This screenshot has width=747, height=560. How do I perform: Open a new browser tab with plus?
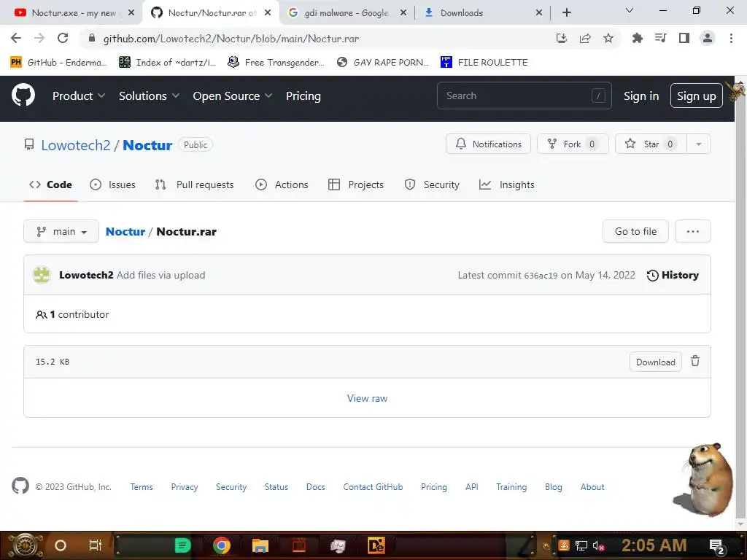coord(566,13)
